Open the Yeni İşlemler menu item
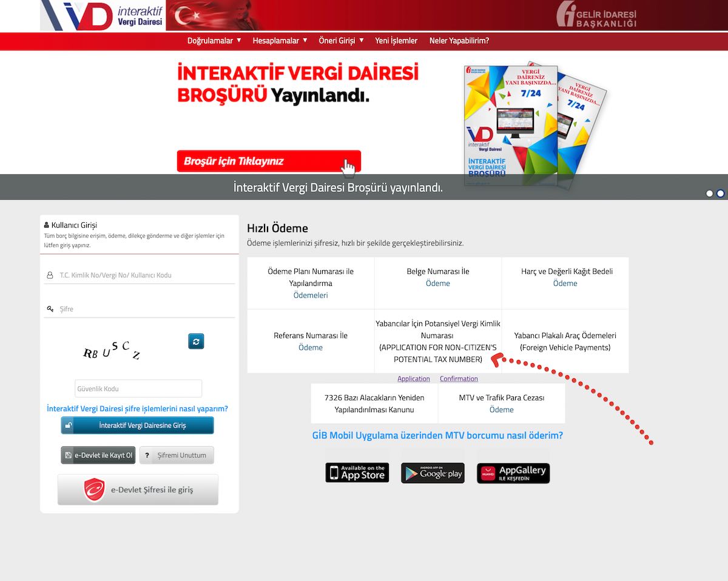Viewport: 728px width, 581px height. (x=396, y=41)
